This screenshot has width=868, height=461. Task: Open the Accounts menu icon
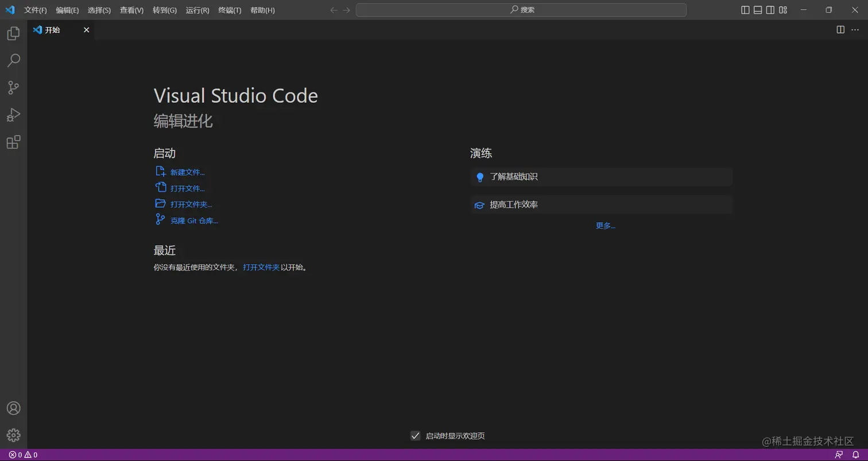tap(13, 408)
